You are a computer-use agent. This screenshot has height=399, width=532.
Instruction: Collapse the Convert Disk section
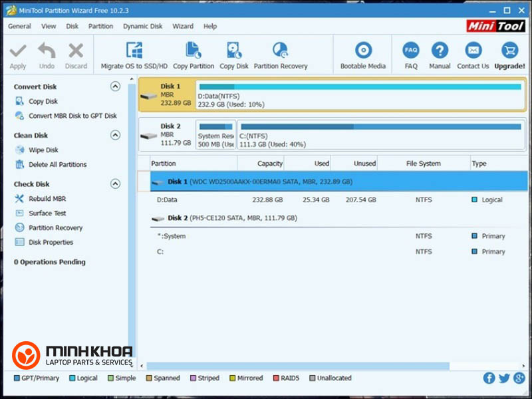tap(115, 86)
